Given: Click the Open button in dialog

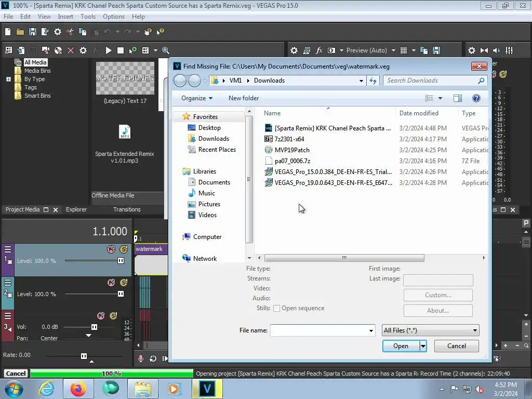Looking at the screenshot, I should point(401,345).
